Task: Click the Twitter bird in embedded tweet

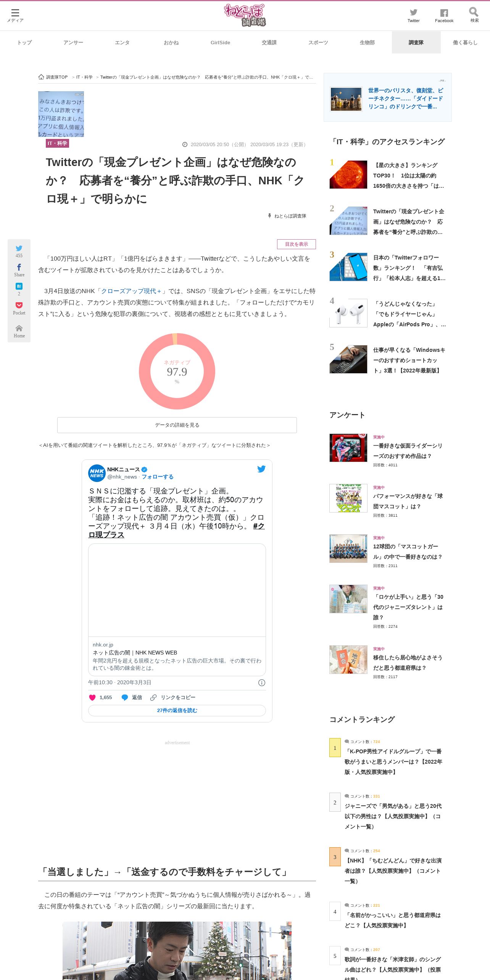Action: coord(261,469)
